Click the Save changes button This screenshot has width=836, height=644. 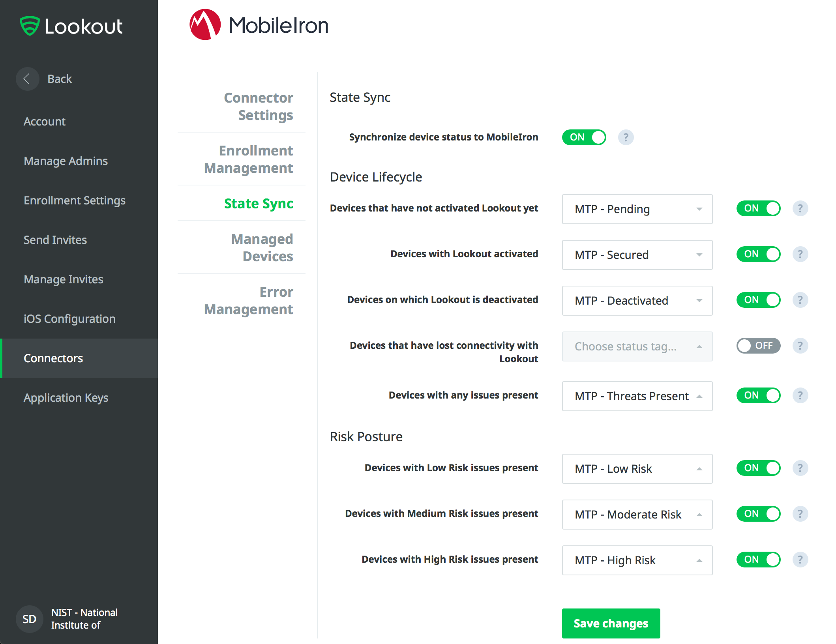pos(611,623)
